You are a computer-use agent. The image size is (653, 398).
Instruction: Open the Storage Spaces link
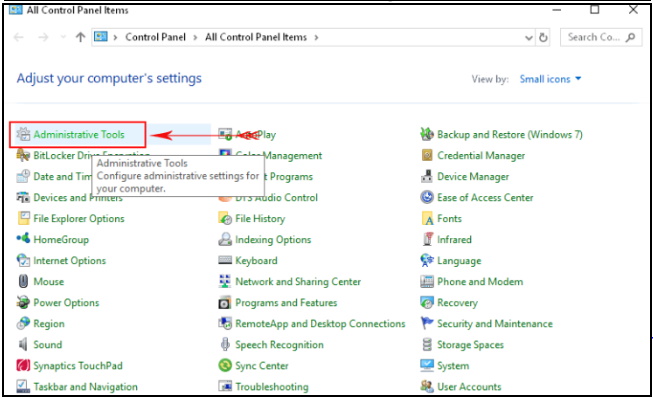[470, 345]
